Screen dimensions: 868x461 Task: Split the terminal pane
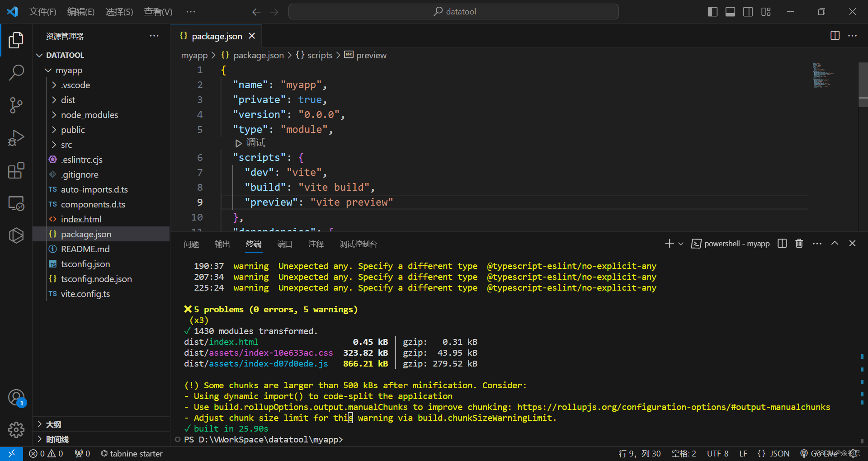tap(782, 243)
